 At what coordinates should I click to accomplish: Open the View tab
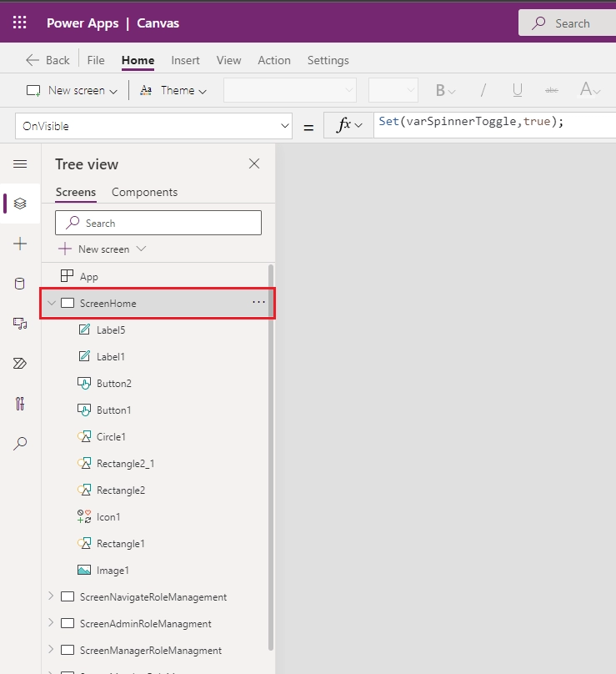228,60
